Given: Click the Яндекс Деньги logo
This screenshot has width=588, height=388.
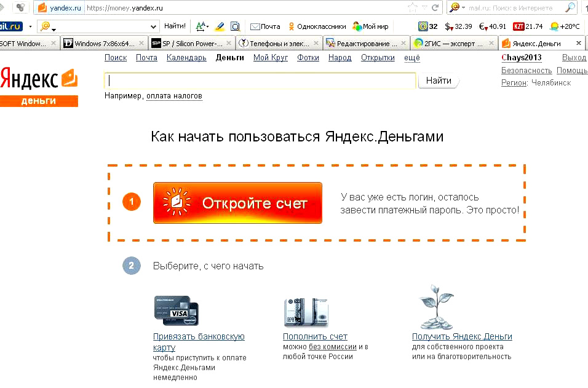Looking at the screenshot, I should 39,87.
